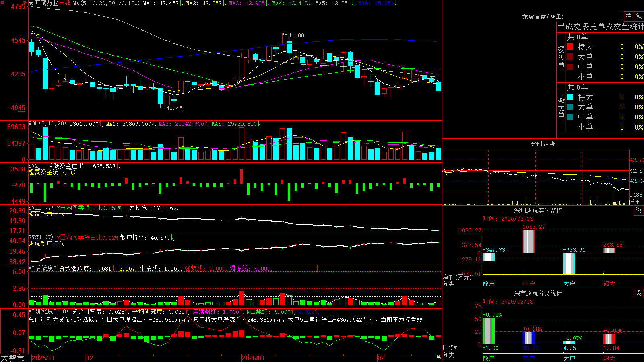
Task: Click the AI活跃度2 indicator label
Action: click(x=43, y=268)
